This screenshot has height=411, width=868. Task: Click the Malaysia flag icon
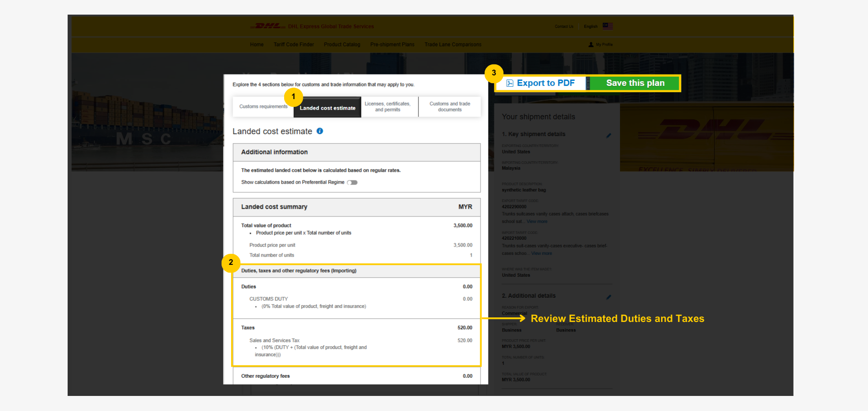point(608,26)
